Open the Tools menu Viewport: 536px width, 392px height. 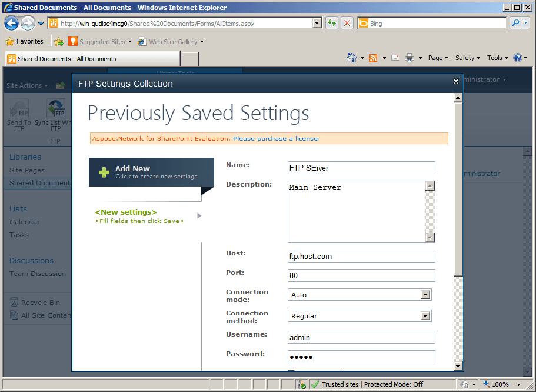pos(497,58)
